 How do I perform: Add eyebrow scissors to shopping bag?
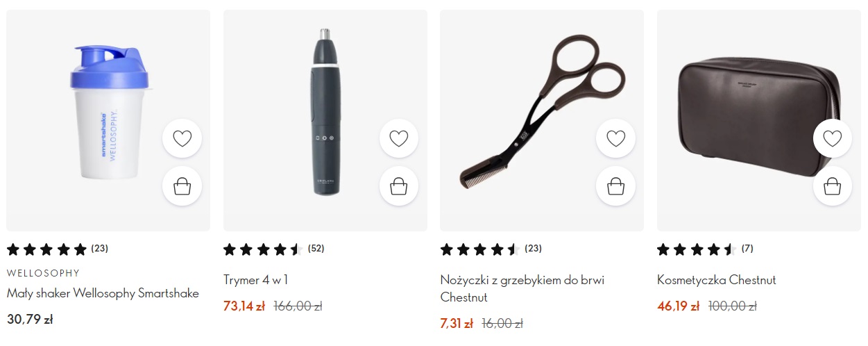[x=615, y=186]
